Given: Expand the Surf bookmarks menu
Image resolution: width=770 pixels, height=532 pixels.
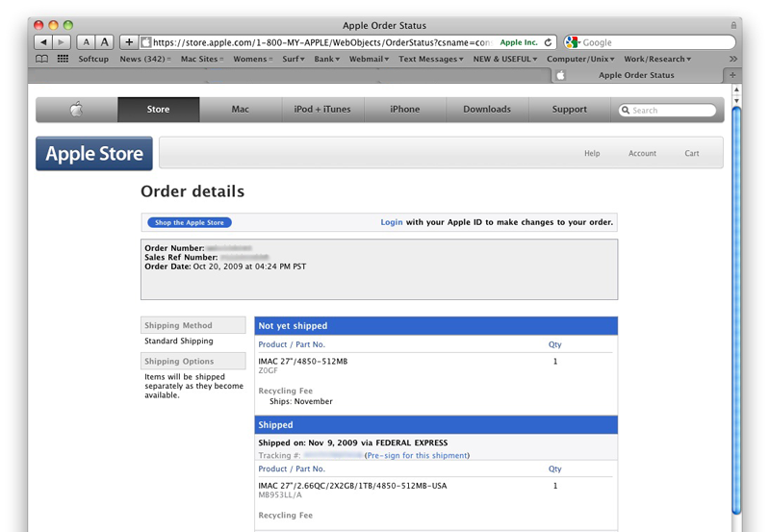Looking at the screenshot, I should coord(294,59).
